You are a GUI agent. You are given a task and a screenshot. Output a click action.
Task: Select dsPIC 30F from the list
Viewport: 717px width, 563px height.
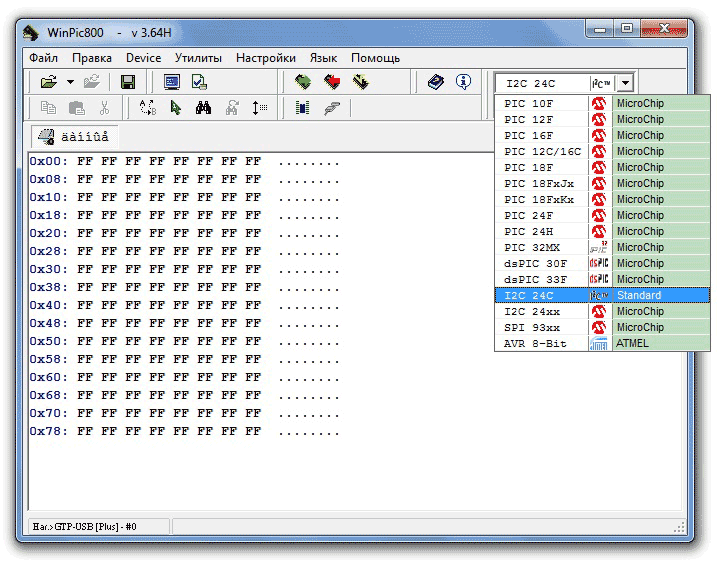tap(602, 263)
